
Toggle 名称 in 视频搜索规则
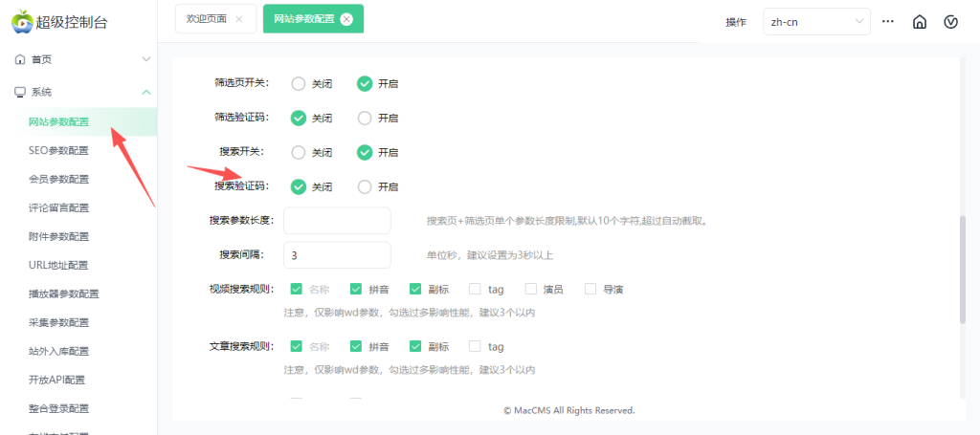click(297, 289)
